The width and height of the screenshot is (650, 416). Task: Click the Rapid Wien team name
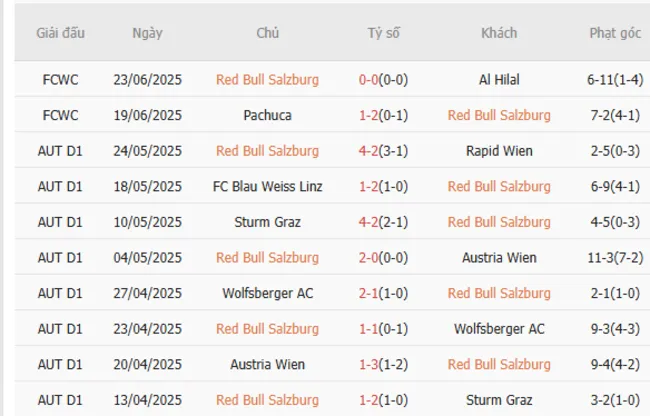(x=499, y=151)
